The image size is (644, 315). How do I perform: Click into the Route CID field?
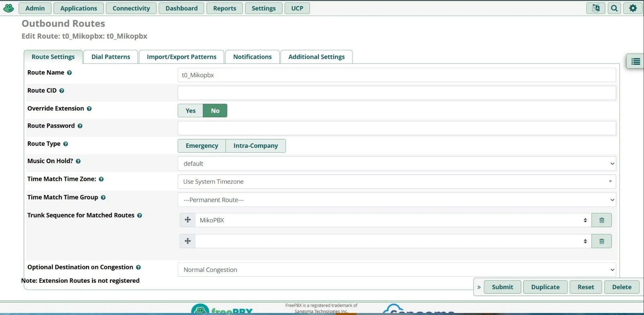coord(397,93)
